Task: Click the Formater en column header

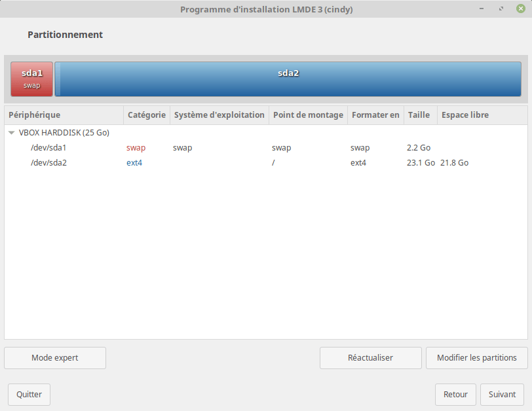Action: click(375, 115)
